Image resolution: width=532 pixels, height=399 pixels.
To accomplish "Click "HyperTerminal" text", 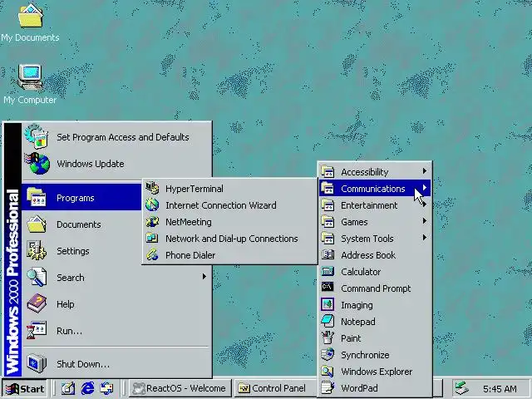I will coord(195,189).
